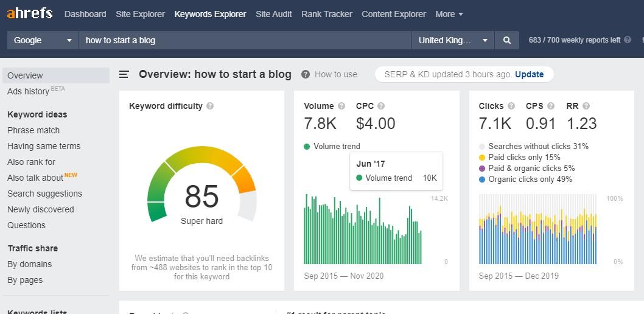Click the keyword search input field
Image resolution: width=644 pixels, height=314 pixels.
(x=245, y=40)
